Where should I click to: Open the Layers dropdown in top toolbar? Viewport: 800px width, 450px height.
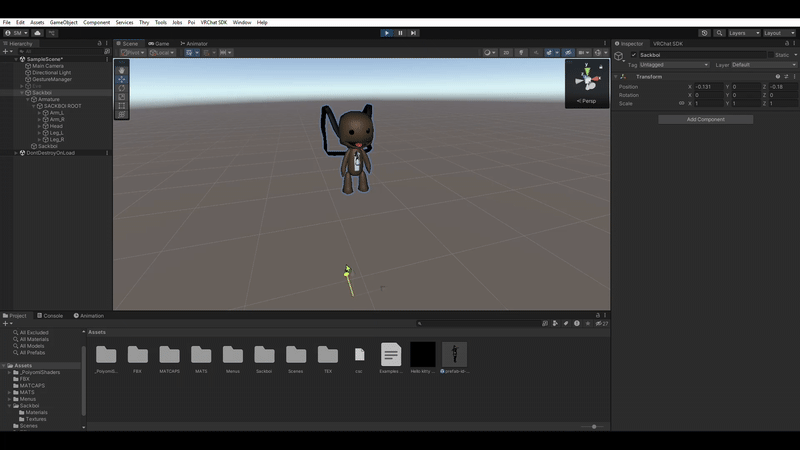(x=744, y=33)
